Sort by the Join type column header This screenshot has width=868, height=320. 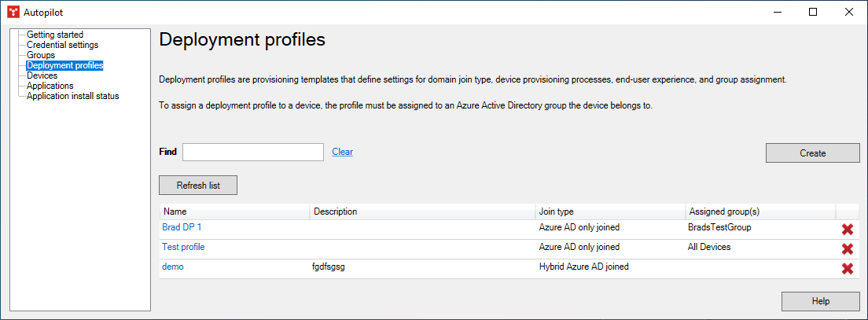click(x=556, y=211)
